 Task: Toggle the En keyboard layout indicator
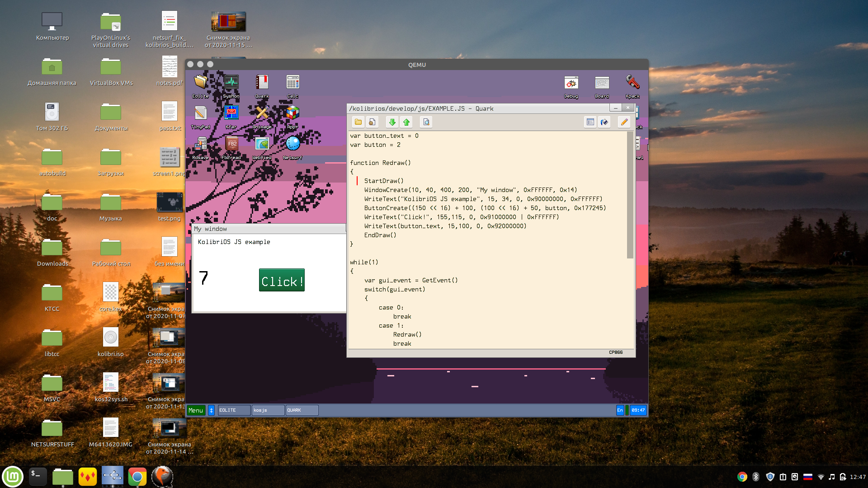pos(620,410)
